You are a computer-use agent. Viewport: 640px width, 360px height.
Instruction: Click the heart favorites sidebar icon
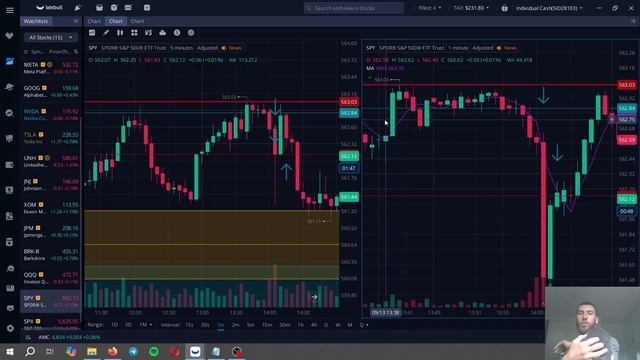(9, 36)
